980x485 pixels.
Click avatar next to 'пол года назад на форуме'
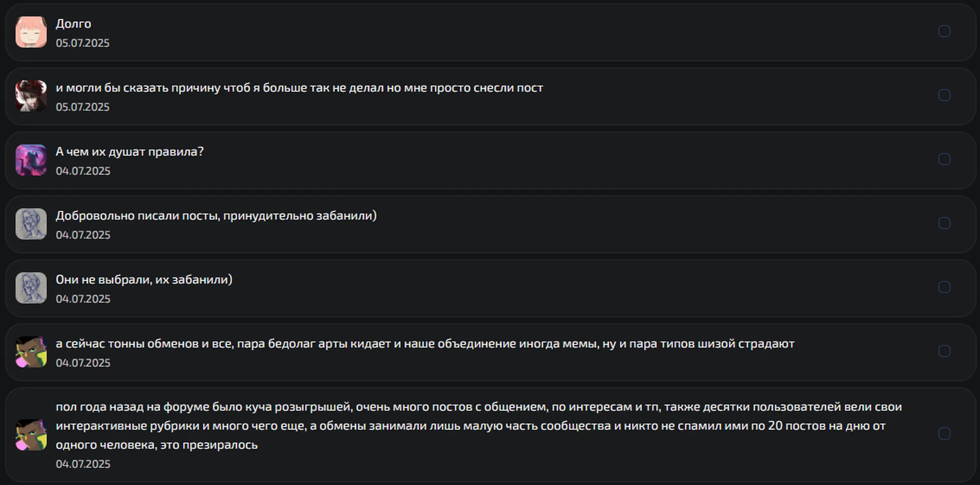[31, 435]
